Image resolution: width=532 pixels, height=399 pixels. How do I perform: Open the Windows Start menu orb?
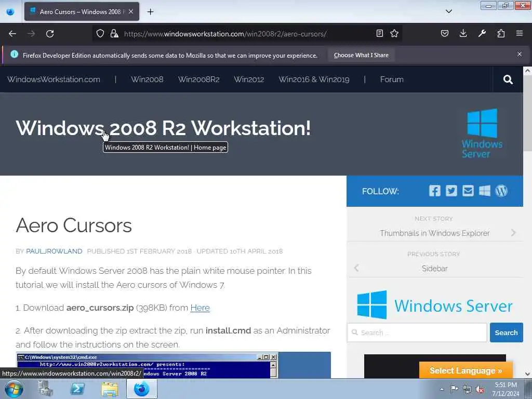pyautogui.click(x=14, y=389)
